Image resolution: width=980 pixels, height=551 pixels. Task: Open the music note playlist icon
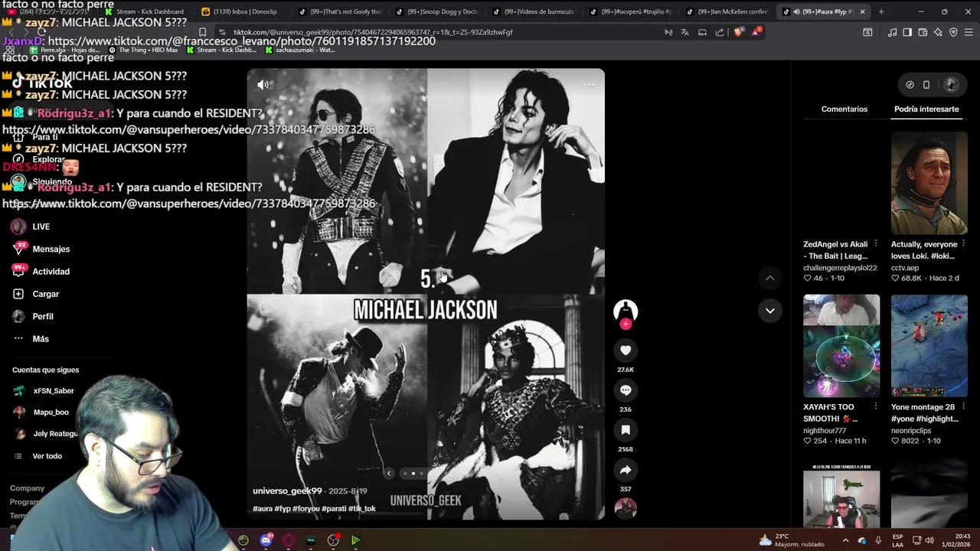[x=892, y=32]
